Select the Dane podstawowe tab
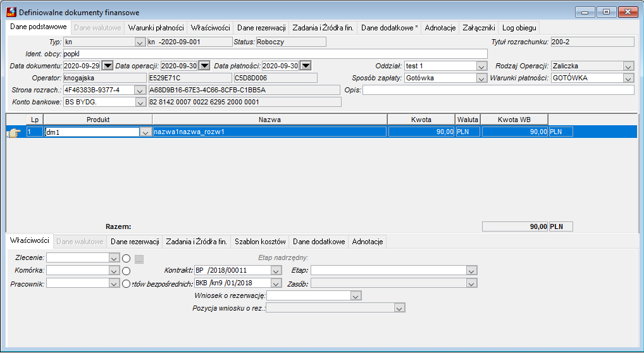This screenshot has height=353, width=644. [39, 27]
